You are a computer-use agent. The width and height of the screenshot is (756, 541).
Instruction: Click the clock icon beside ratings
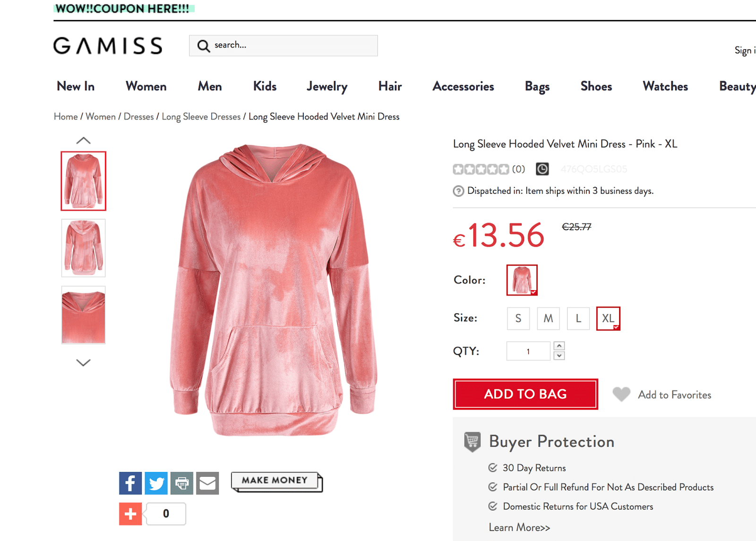tap(542, 169)
